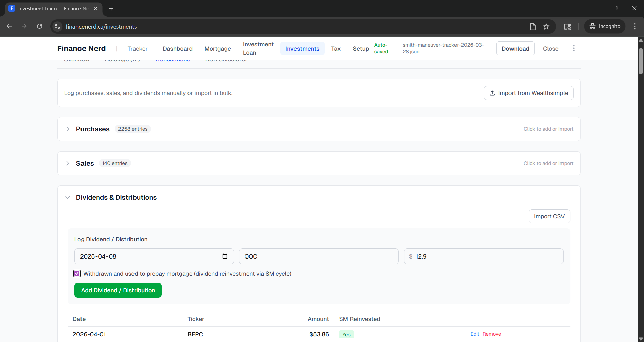Bookmark this page with the star icon
The height and width of the screenshot is (342, 644).
pyautogui.click(x=546, y=26)
